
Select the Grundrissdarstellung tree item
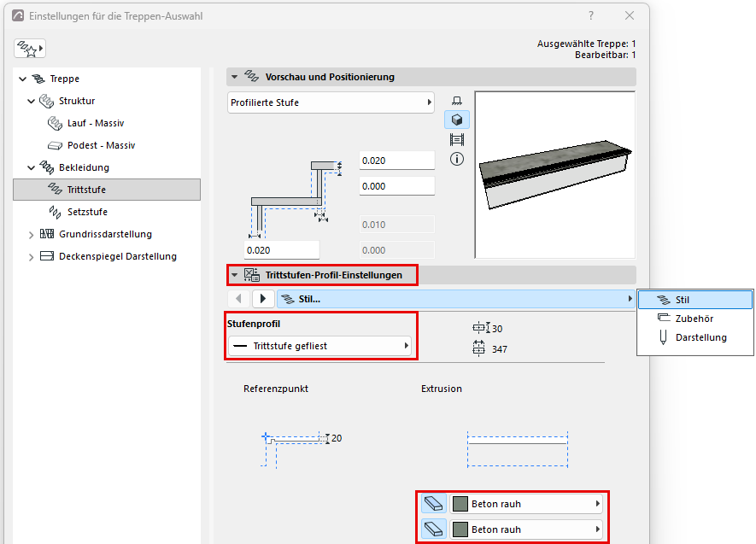pos(105,234)
